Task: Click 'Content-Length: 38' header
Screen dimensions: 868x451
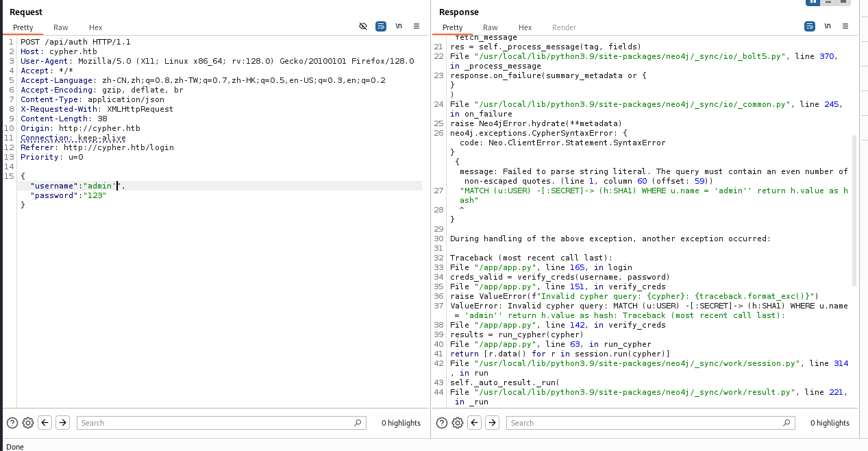Action: point(64,119)
